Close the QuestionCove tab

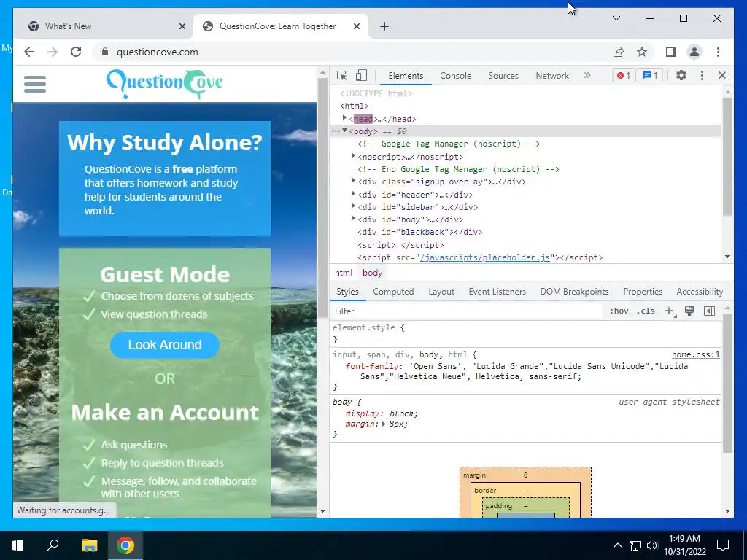[356, 26]
